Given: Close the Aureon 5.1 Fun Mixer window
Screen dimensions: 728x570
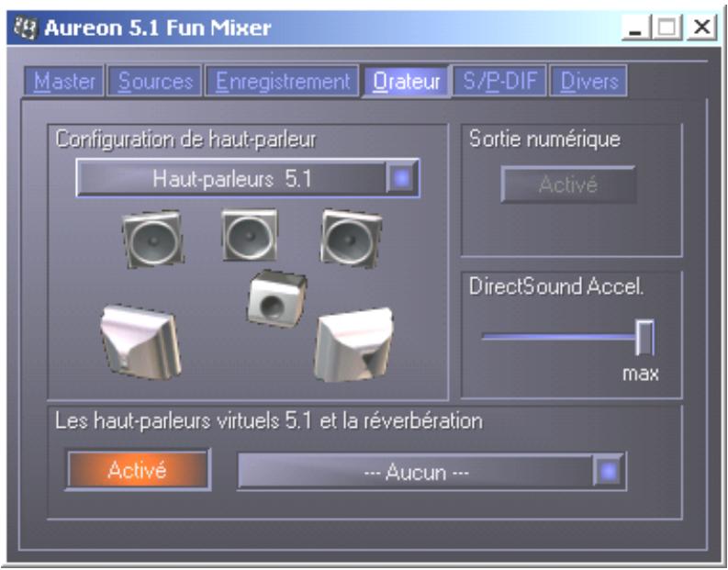Looking at the screenshot, I should click(702, 28).
